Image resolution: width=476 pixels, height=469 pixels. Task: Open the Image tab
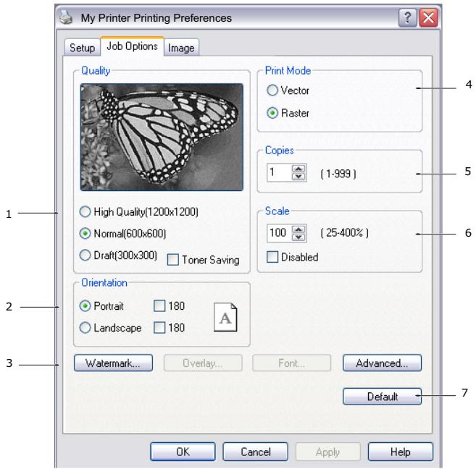181,48
